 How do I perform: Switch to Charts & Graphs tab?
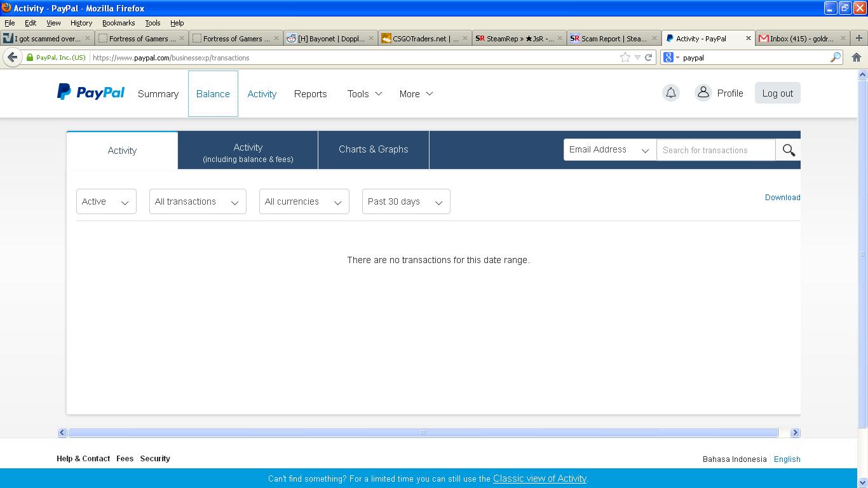point(373,149)
